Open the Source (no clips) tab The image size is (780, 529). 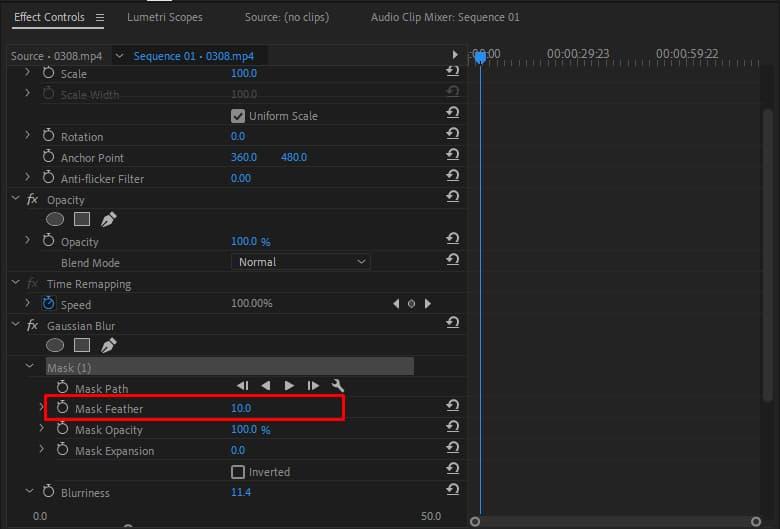tap(287, 17)
